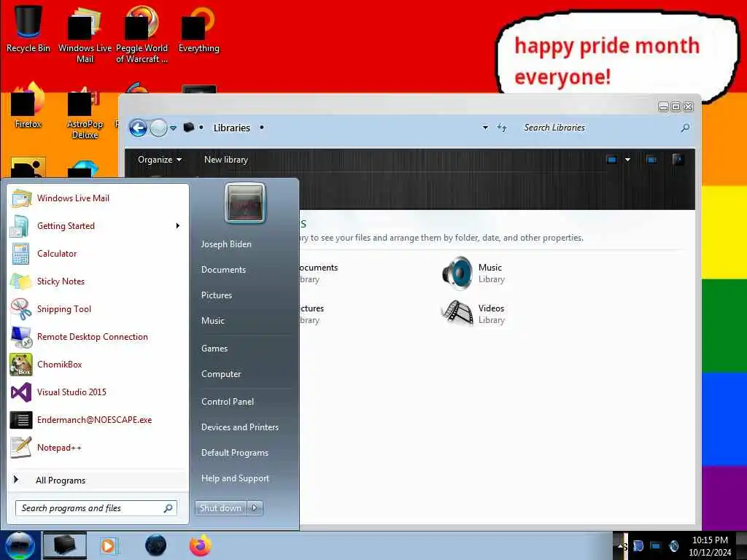Select the Firefox desktop icon
The image size is (747, 560).
(x=28, y=106)
